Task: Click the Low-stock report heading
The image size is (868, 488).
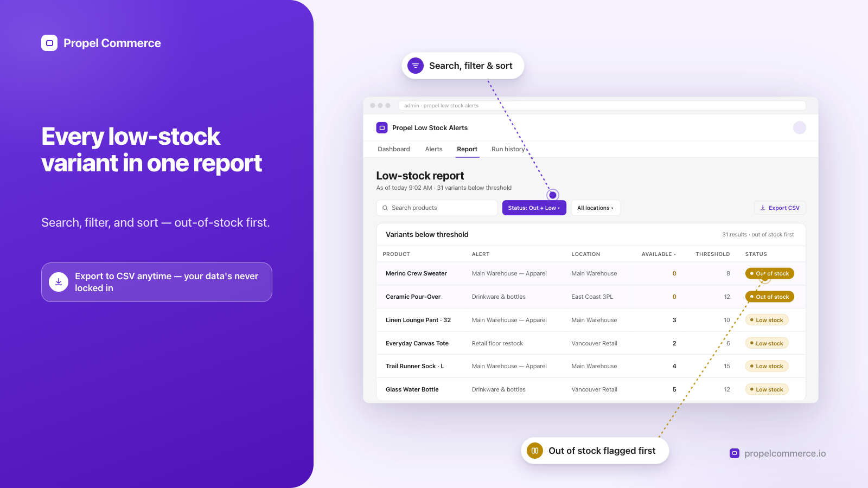Action: coord(420,176)
